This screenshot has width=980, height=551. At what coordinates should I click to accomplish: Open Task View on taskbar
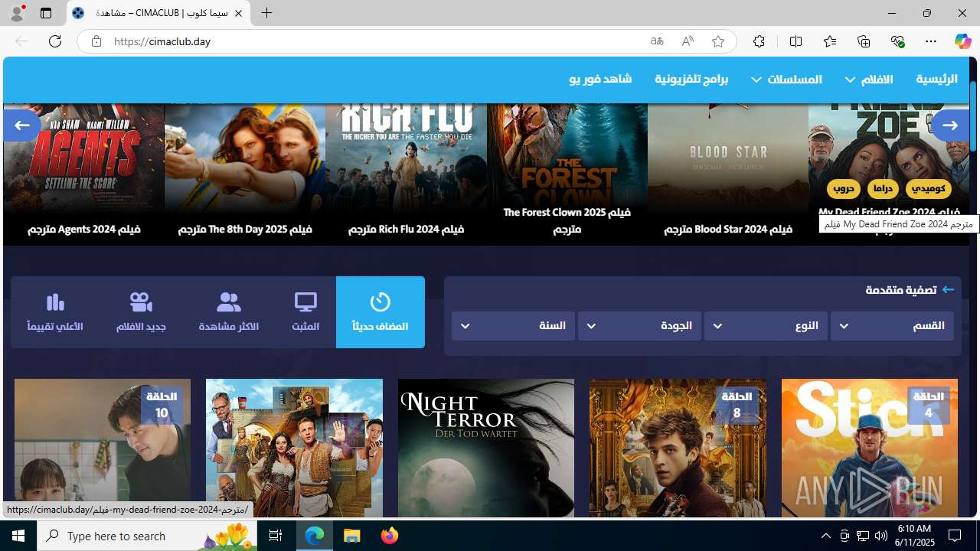coord(276,536)
